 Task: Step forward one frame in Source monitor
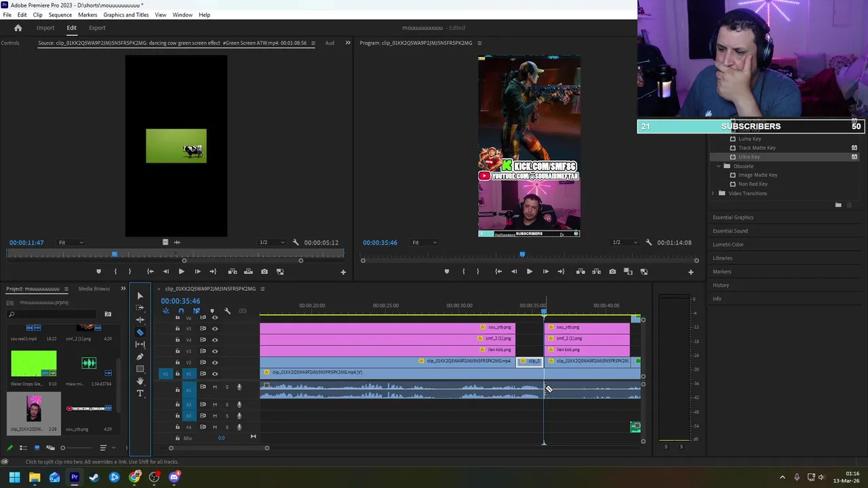tap(197, 271)
